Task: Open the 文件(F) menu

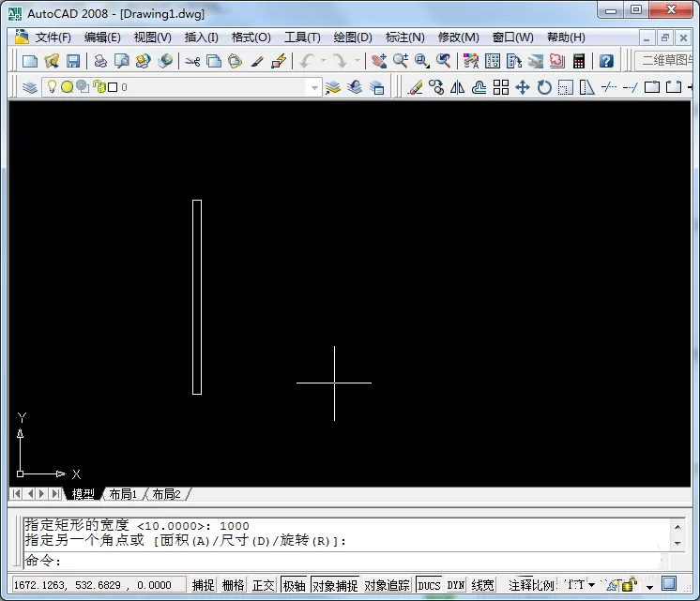Action: pyautogui.click(x=53, y=38)
